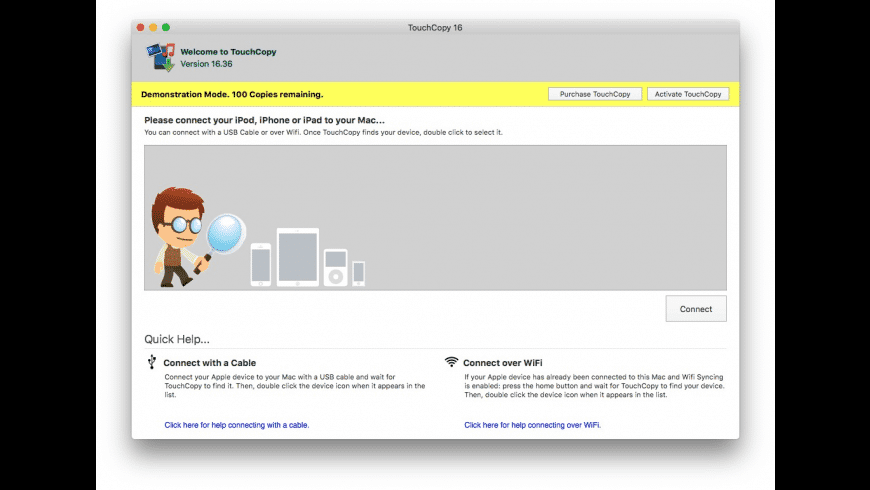Click the 'Connect over WiFi' heading

503,363
